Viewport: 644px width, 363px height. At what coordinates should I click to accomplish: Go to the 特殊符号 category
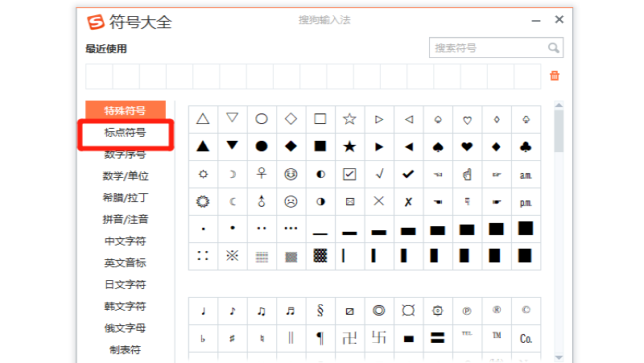point(126,110)
